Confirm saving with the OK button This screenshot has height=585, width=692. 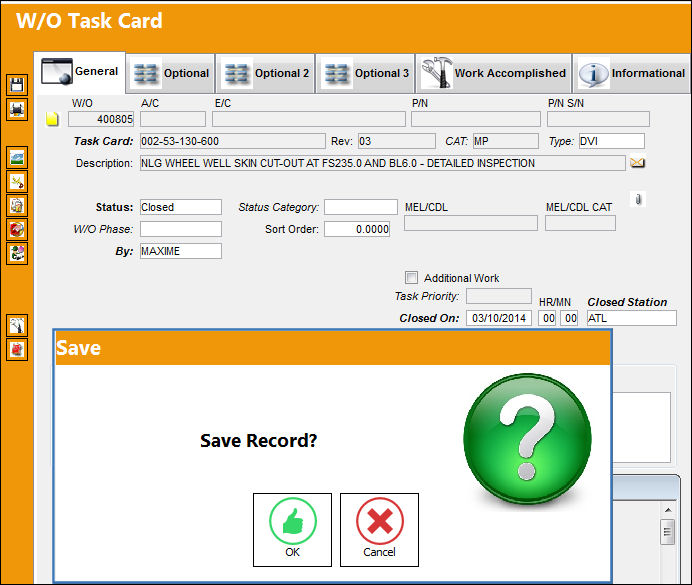pyautogui.click(x=292, y=530)
